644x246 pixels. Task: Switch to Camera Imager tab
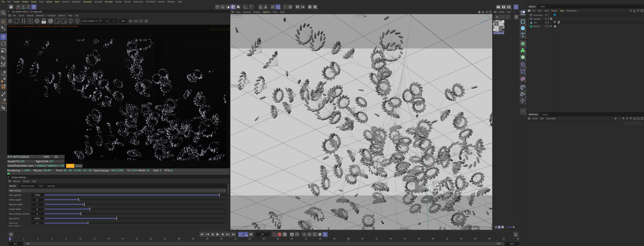point(28,186)
